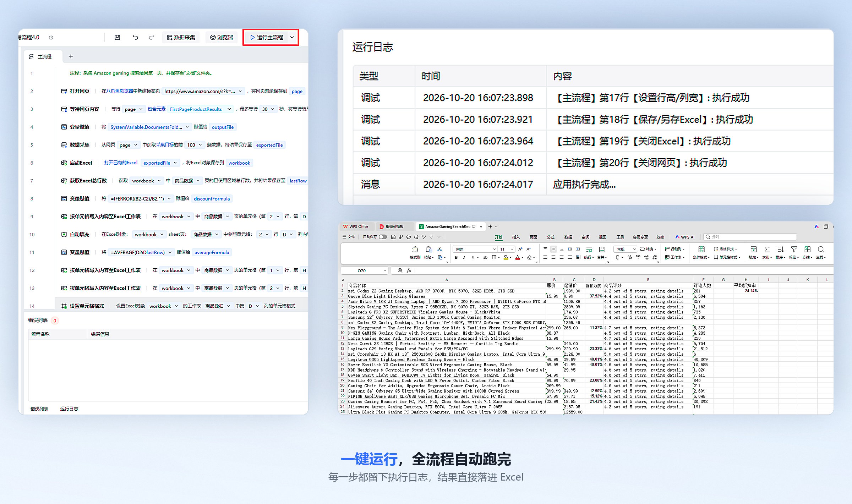Open the 运行日志 tab at bottom
The height and width of the screenshot is (504, 852).
[69, 409]
